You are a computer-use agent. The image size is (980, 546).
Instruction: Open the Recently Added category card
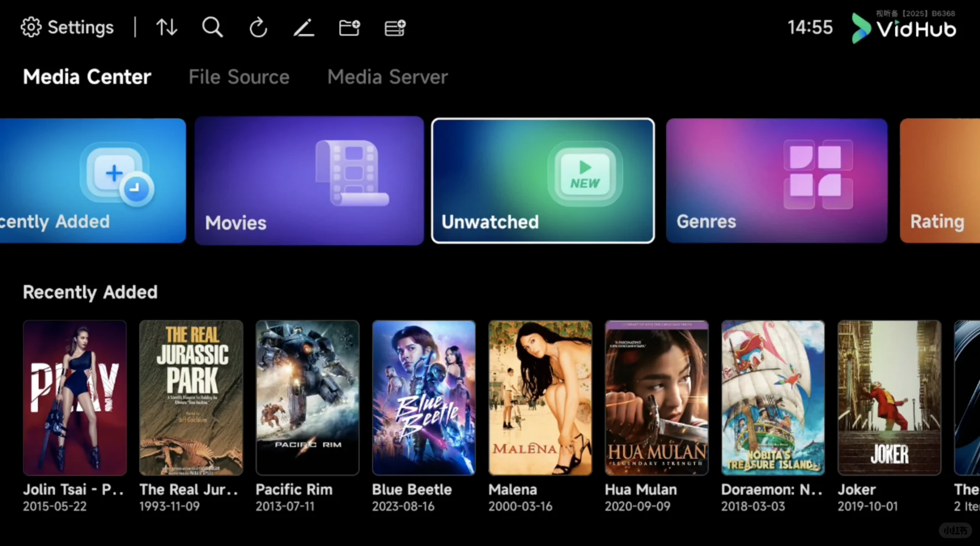93,180
